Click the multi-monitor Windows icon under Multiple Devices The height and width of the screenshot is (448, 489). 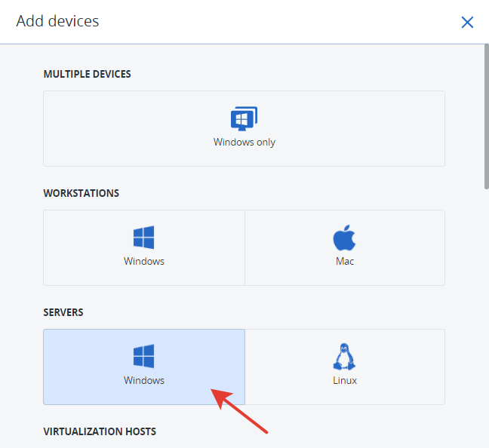click(x=244, y=118)
